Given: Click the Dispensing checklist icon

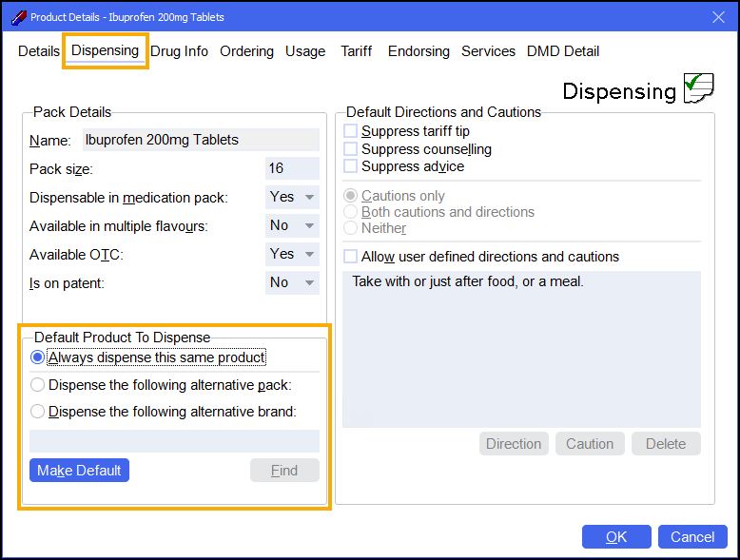Looking at the screenshot, I should tap(699, 88).
